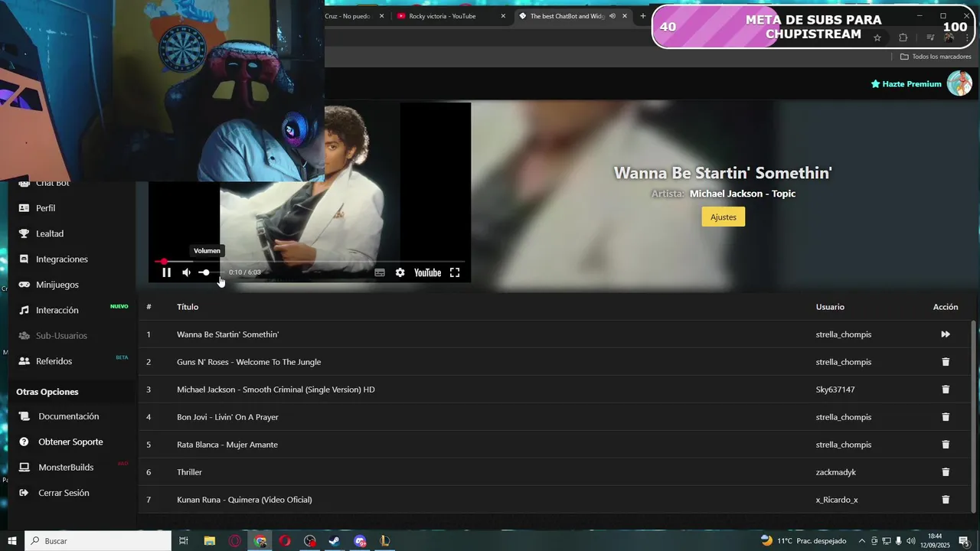The image size is (980, 551).
Task: Click the Título column header
Action: point(188,307)
